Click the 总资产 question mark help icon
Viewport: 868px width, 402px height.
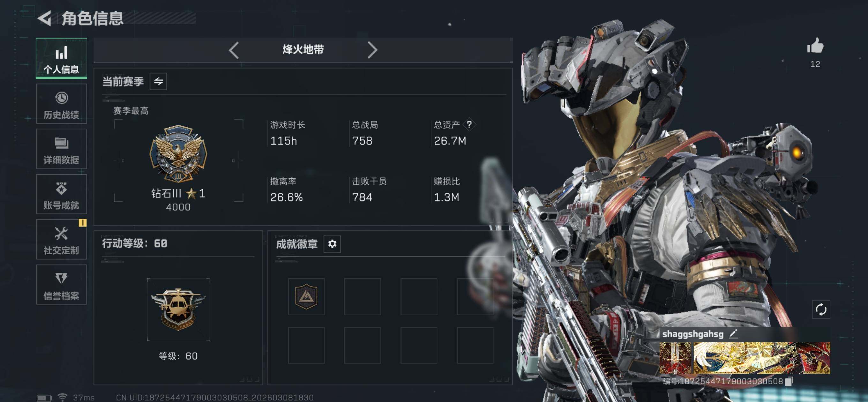click(x=469, y=124)
